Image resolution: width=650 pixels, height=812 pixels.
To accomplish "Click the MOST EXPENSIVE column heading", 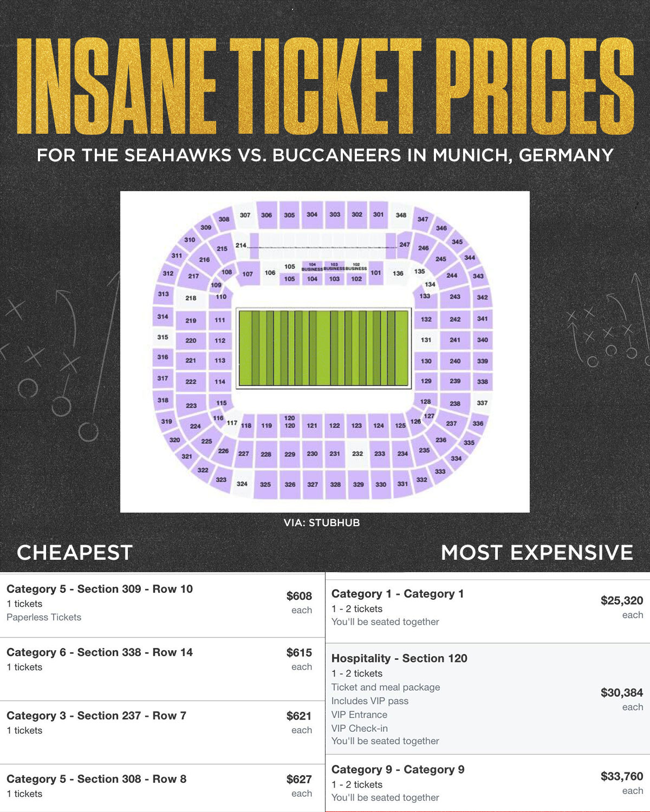I will point(537,553).
